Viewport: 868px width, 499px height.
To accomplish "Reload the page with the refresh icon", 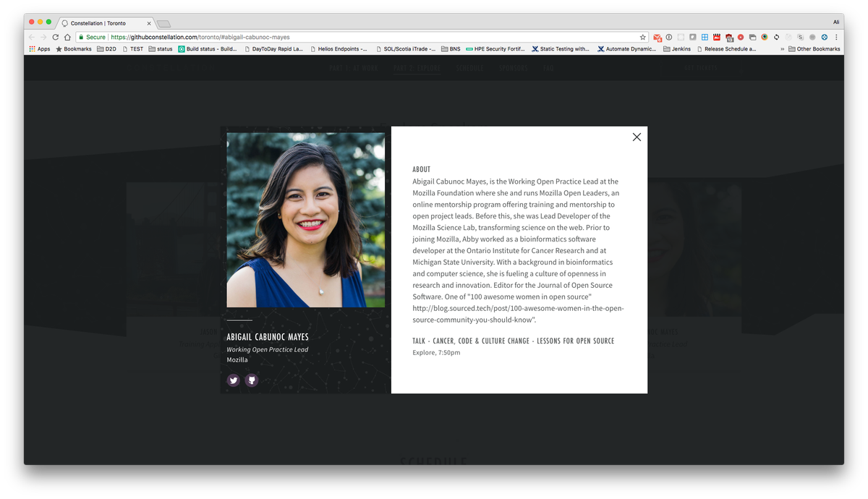I will (55, 37).
